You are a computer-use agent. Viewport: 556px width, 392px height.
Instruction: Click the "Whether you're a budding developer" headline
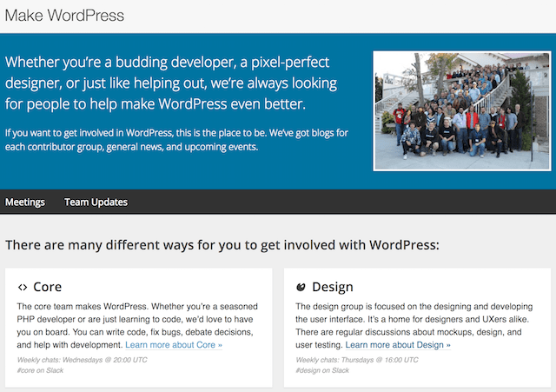point(171,83)
